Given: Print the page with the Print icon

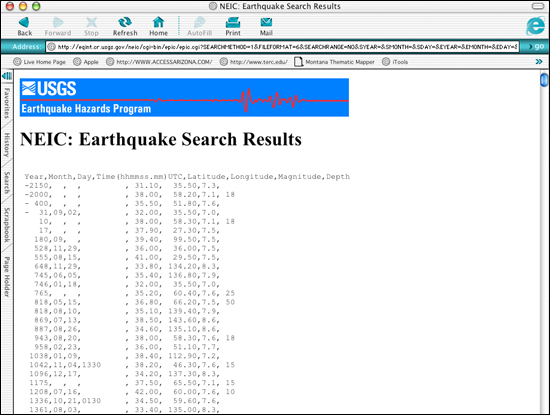Looking at the screenshot, I should [233, 26].
